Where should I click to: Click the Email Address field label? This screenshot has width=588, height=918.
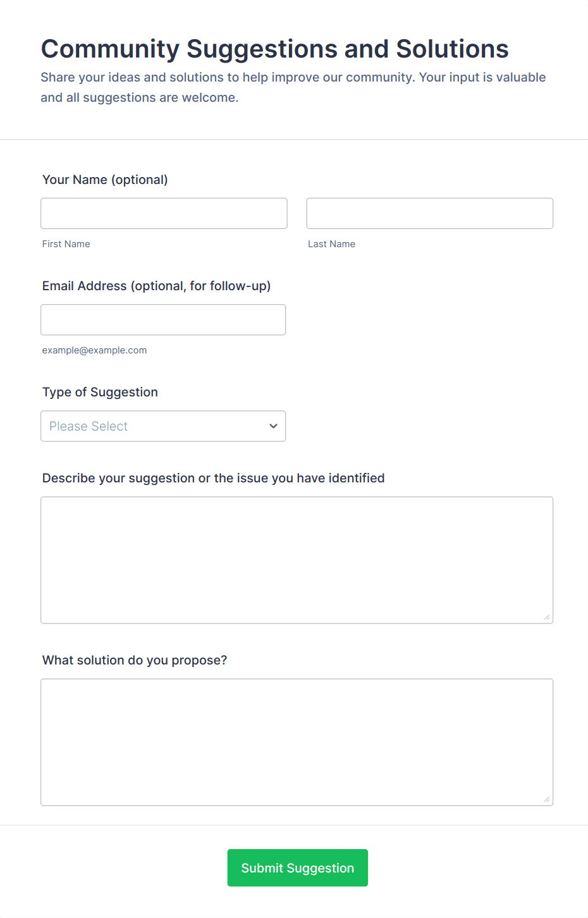click(156, 286)
